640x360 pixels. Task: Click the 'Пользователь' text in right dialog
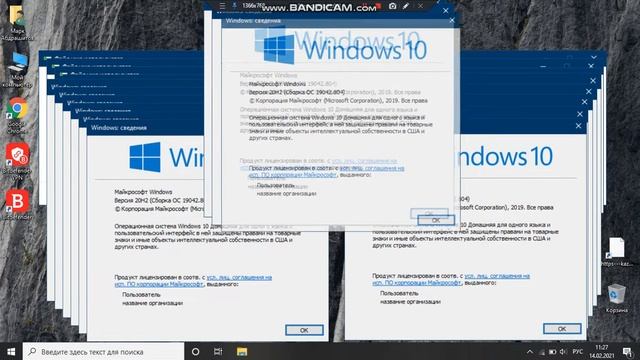[399, 293]
